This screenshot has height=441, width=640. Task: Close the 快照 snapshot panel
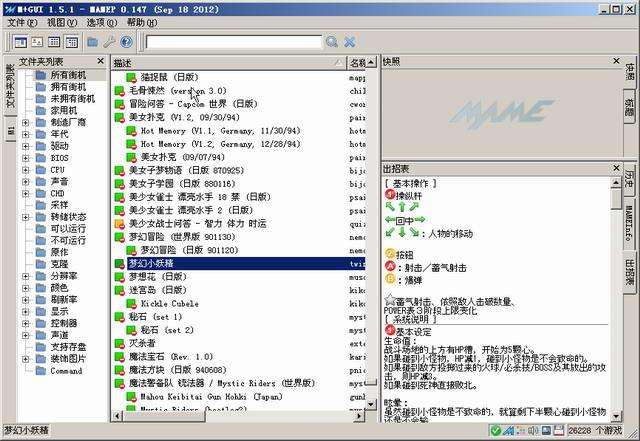tap(614, 62)
